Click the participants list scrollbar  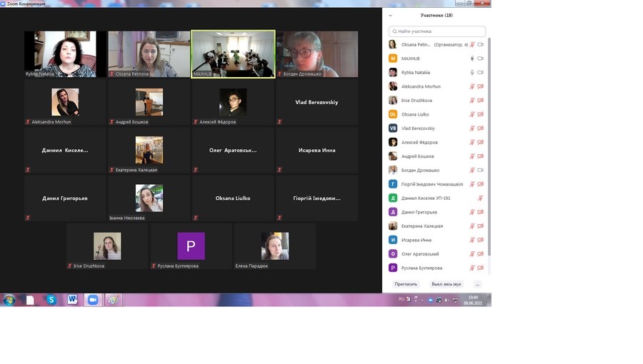489,148
